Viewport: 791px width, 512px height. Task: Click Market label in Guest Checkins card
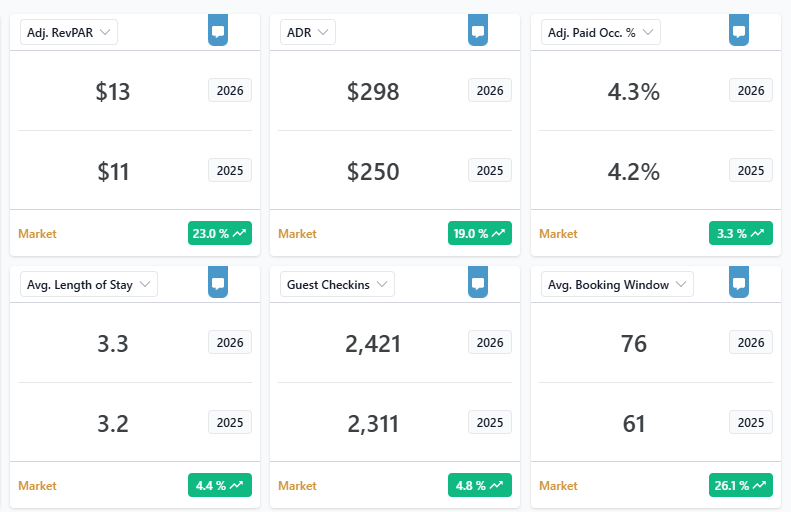pos(297,486)
